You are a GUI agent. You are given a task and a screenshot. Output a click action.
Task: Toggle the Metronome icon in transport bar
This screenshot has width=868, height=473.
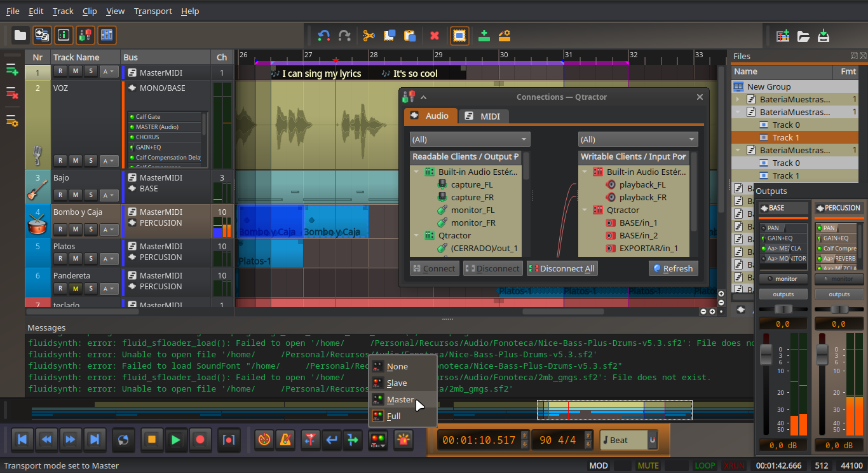click(287, 439)
